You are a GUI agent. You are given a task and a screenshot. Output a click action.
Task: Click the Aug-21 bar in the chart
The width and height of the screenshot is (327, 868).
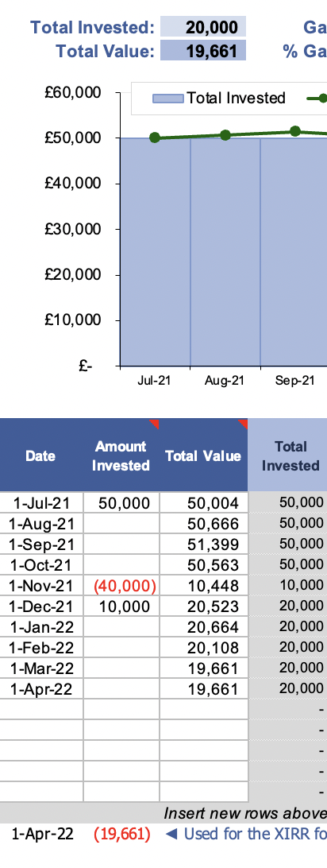coord(225,252)
